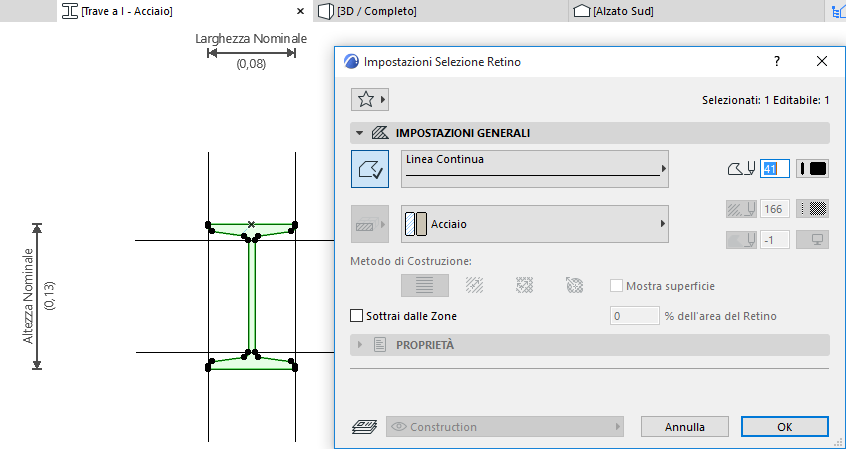
Task: Open the Construction layer dropdown
Action: click(505, 427)
